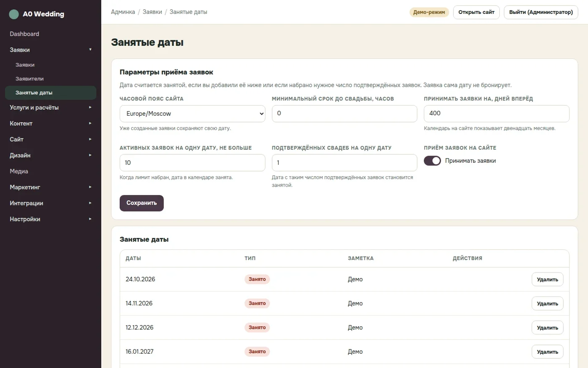
Task: Open Медиа in the sidebar
Action: point(50,171)
